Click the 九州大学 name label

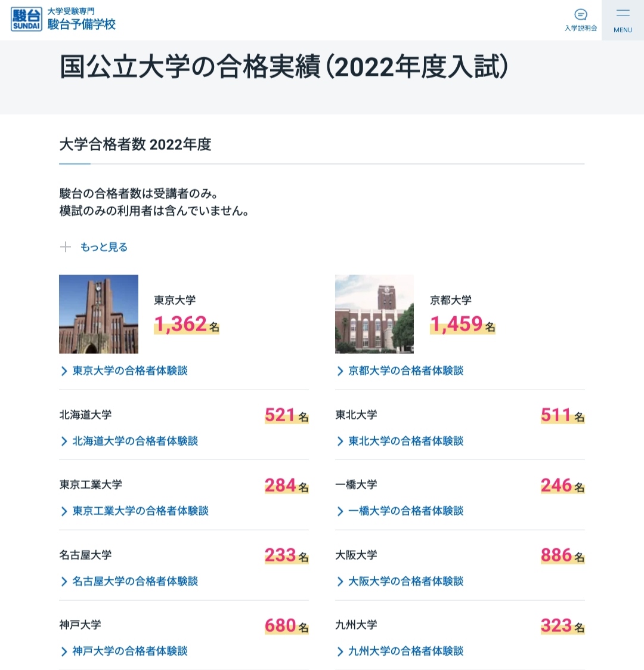pos(356,625)
